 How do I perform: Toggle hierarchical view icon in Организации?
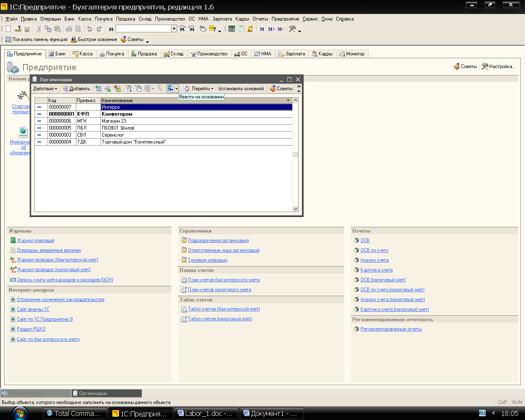[129, 89]
